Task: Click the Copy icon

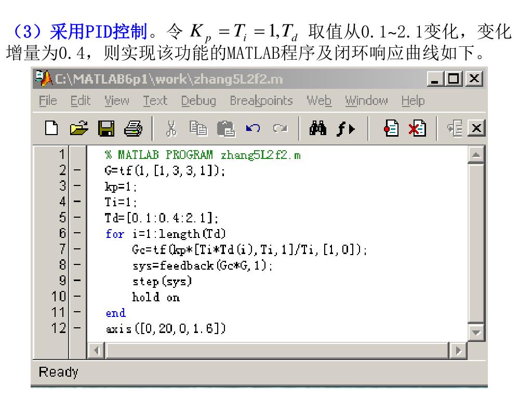Action: pyautogui.click(x=198, y=129)
